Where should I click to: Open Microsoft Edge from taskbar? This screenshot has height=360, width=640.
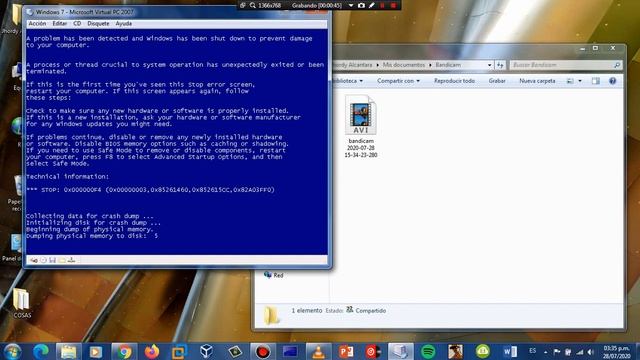point(41,351)
